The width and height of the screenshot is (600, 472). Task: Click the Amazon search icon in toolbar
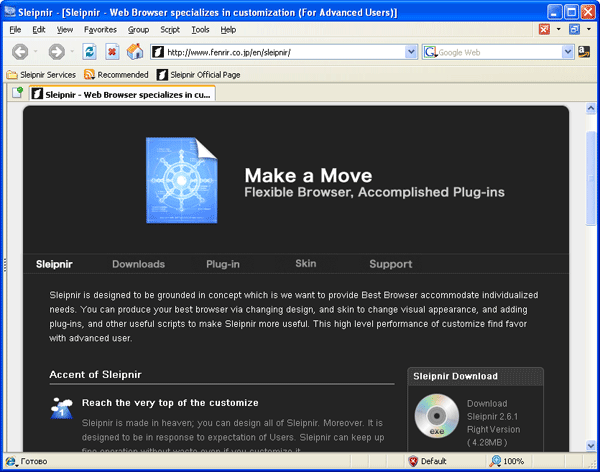[x=584, y=52]
